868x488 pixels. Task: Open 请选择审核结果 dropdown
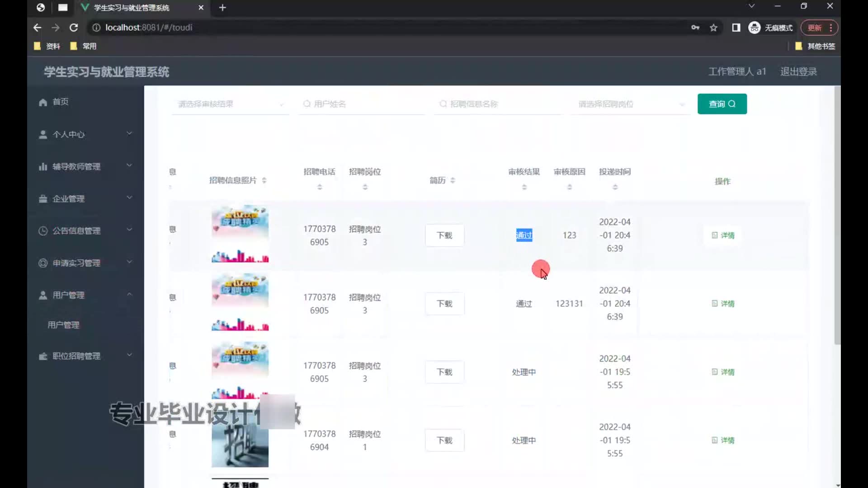[230, 104]
